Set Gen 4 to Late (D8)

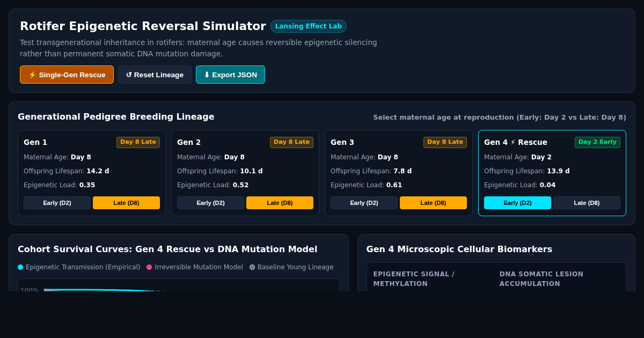587,203
